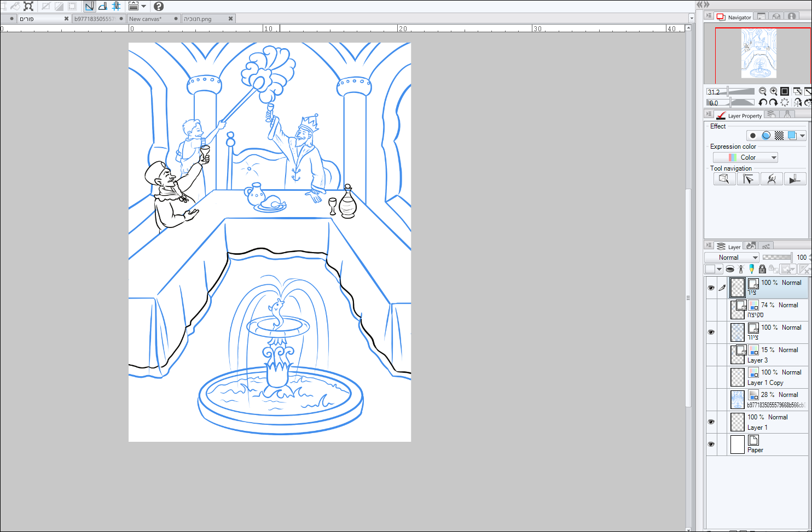The width and height of the screenshot is (812, 532).
Task: Click the lock layer padlock icon
Action: [762, 269]
